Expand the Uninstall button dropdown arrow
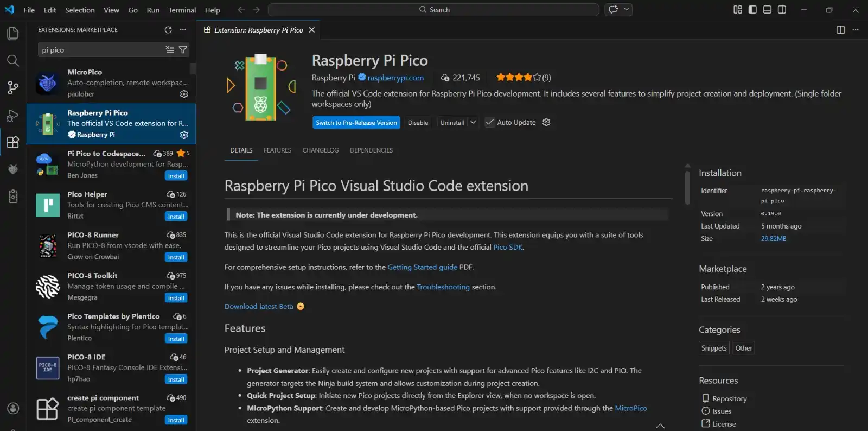This screenshot has width=868, height=431. pos(473,122)
